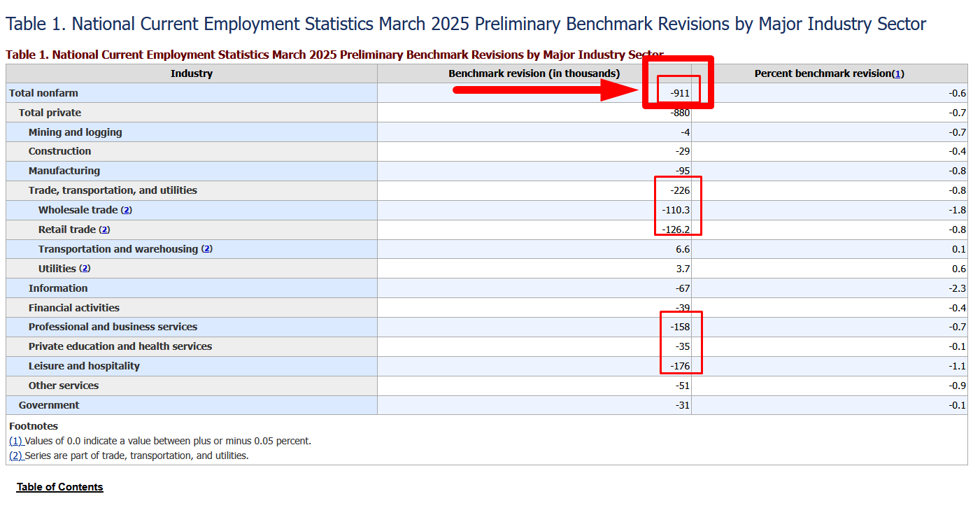The width and height of the screenshot is (980, 508).
Task: Select the Benchmark revision (in thousands) header
Action: point(534,73)
